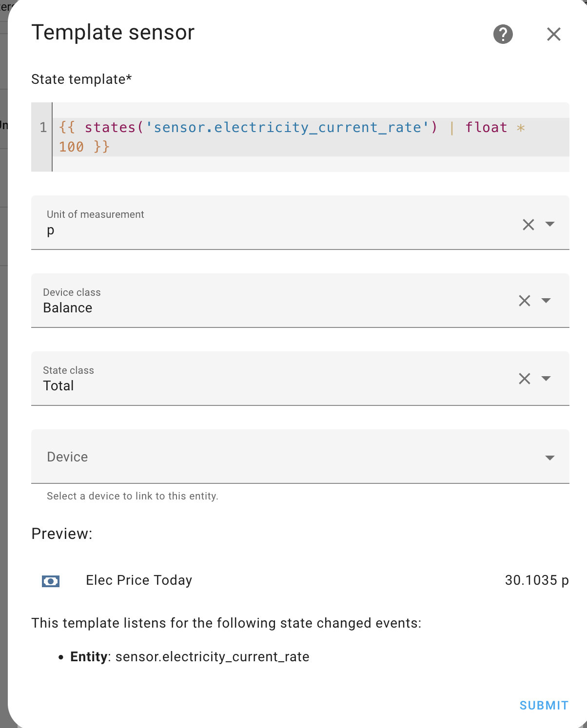Click the cash icon in the preview row
Image resolution: width=587 pixels, height=728 pixels.
tap(51, 581)
